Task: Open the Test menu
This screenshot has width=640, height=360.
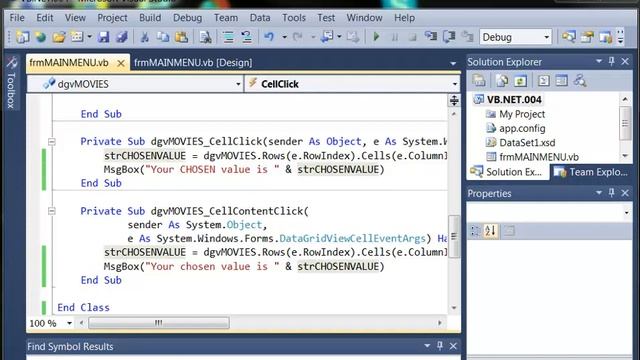Action: coord(326,18)
